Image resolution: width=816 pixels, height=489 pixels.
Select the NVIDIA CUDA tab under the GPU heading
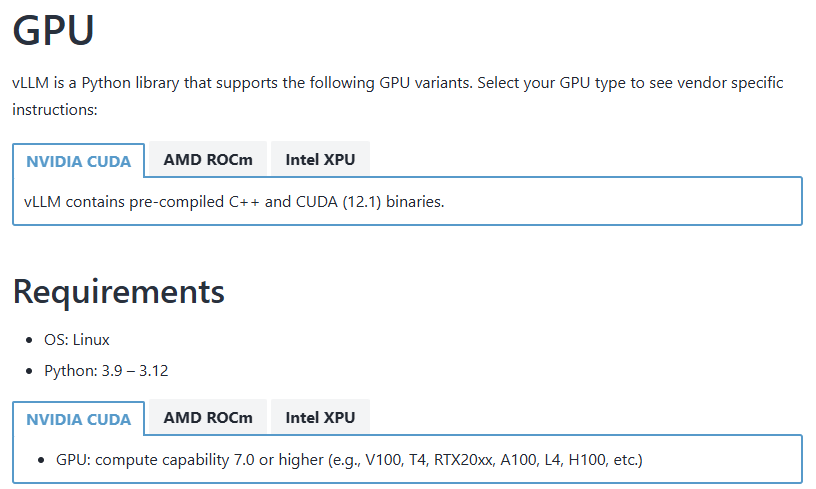78,160
